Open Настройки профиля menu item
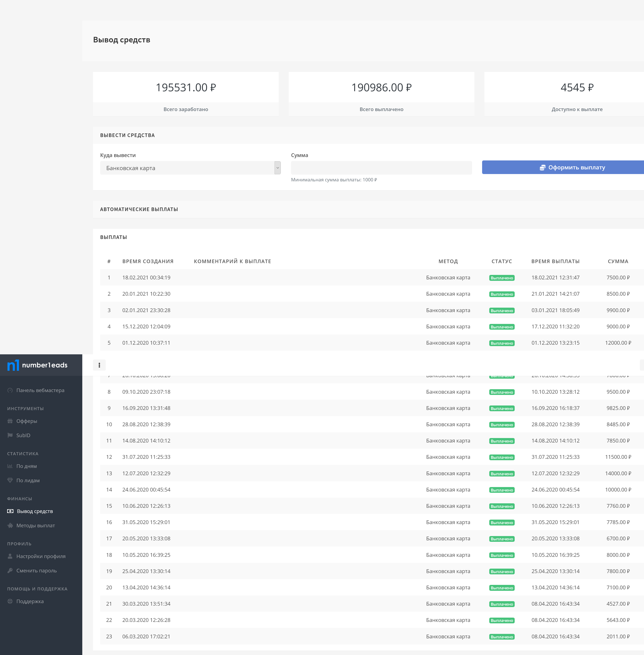Image resolution: width=644 pixels, height=655 pixels. [41, 556]
